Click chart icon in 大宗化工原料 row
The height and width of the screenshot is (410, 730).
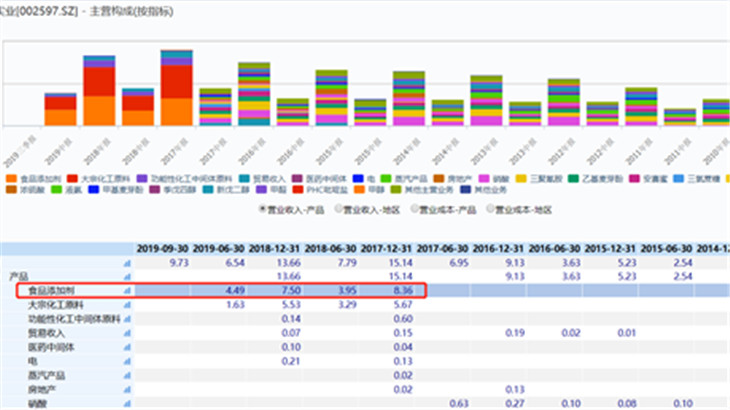click(x=127, y=305)
